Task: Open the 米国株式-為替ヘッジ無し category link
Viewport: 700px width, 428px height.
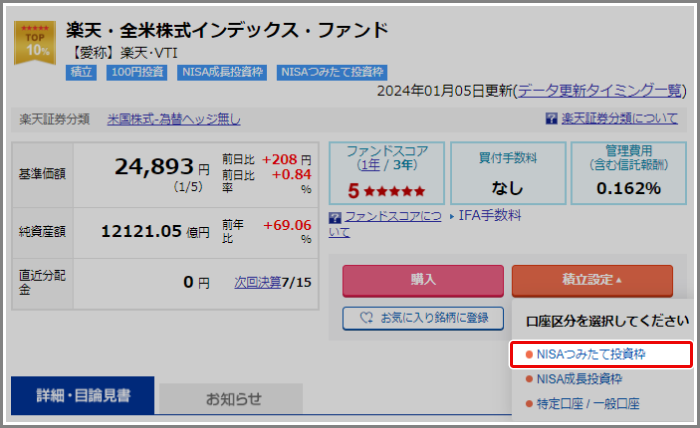Action: tap(174, 119)
